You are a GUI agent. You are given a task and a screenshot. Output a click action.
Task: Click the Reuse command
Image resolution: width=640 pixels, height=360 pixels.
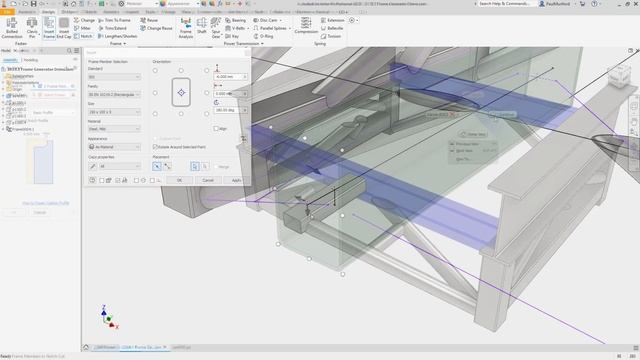point(149,20)
